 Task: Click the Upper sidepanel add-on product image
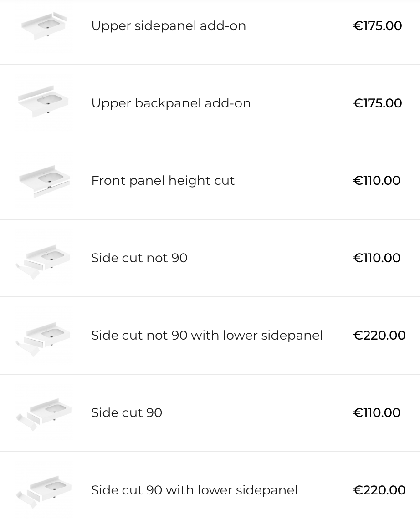point(44,26)
